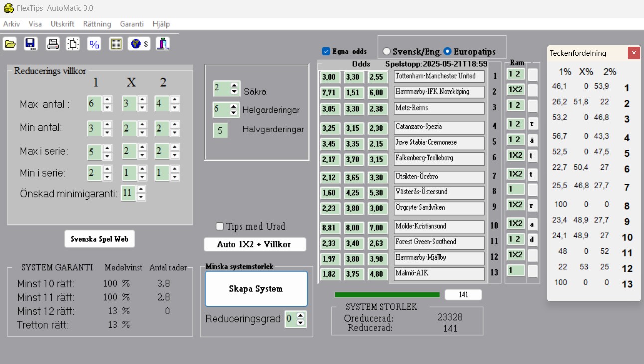Uncheck the Egna odds checkbox
Image resolution: width=644 pixels, height=364 pixels.
point(326,51)
